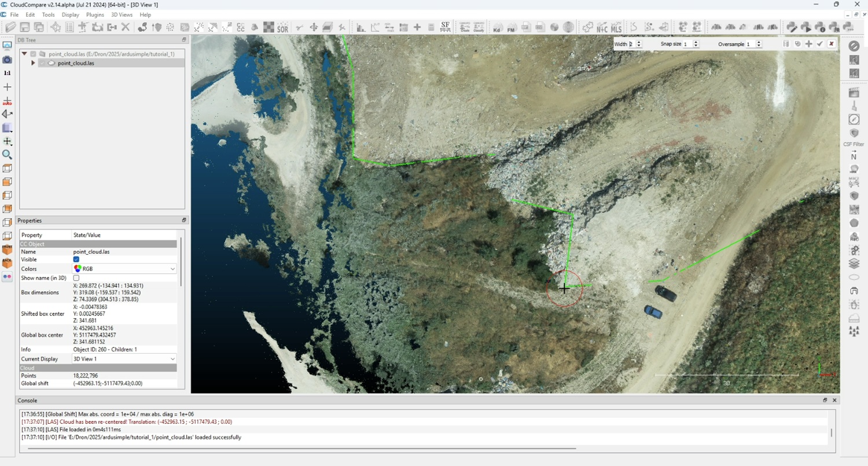Uncheck the Visible property checkbox
868x466 pixels.
(x=76, y=259)
